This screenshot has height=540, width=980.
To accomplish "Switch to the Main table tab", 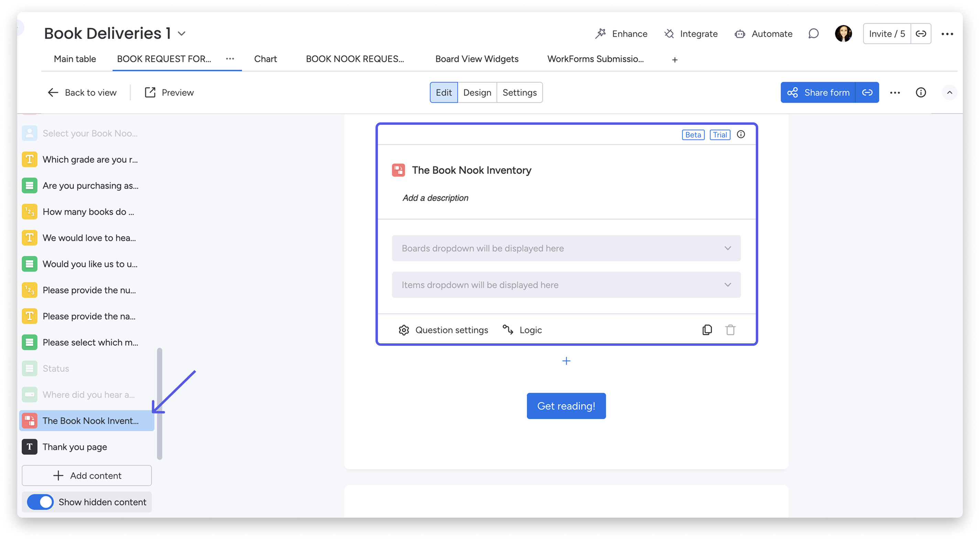I will coord(75,58).
